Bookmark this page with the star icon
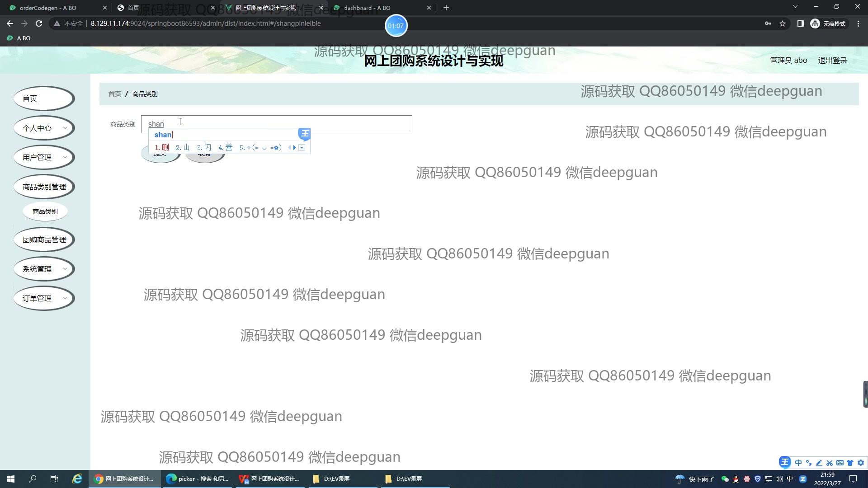 (x=783, y=23)
